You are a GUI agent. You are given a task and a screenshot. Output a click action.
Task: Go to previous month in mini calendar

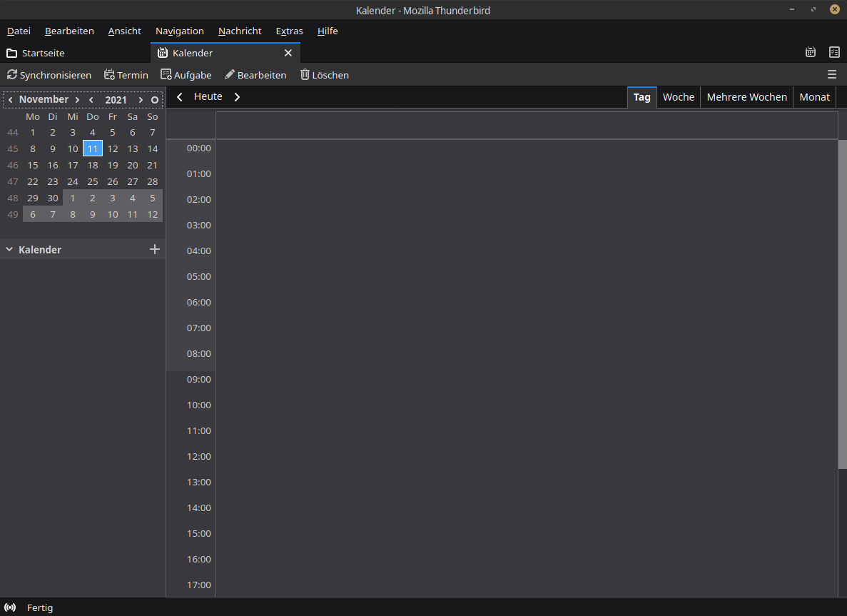pyautogui.click(x=10, y=100)
